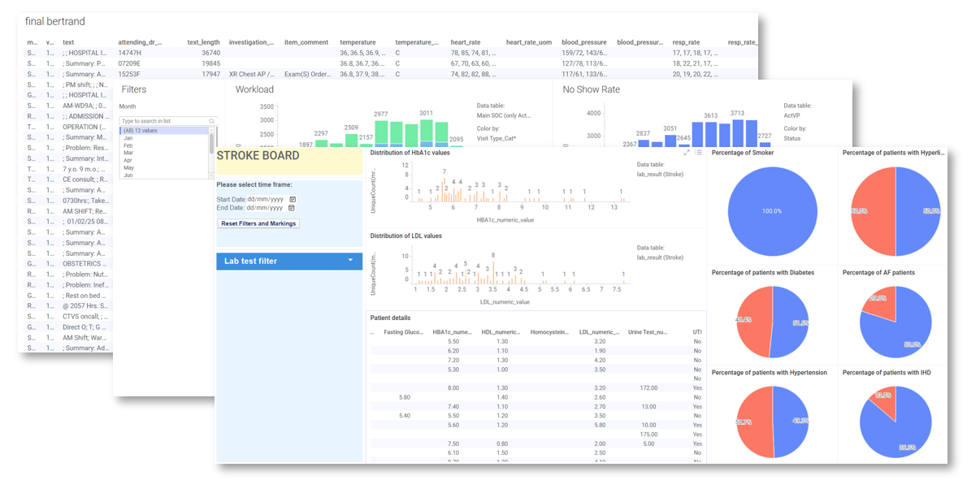Expand the Lab test filter panel
The height and width of the screenshot is (493, 980).
click(351, 261)
